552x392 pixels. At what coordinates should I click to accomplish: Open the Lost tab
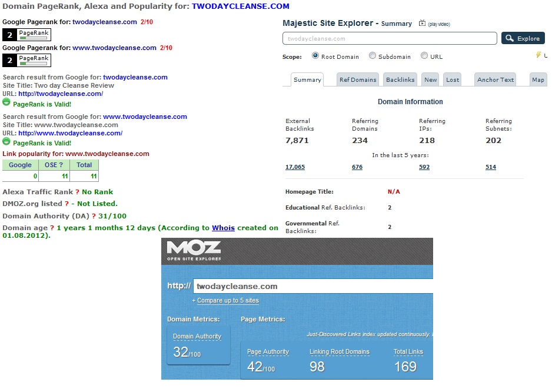coord(453,79)
